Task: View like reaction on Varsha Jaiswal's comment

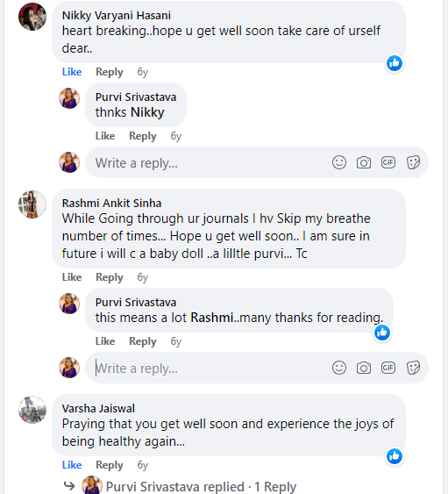Action: point(395,456)
